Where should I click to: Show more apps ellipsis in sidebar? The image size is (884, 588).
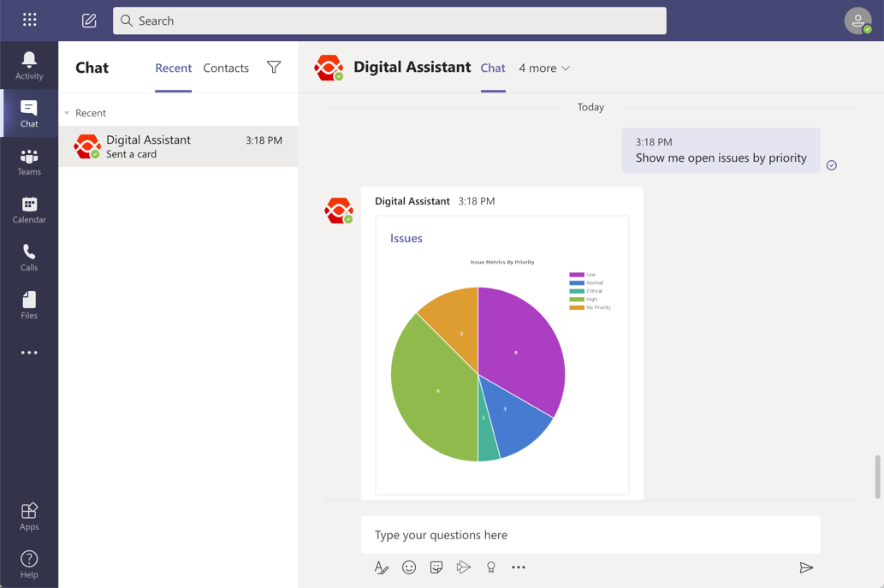click(x=29, y=353)
